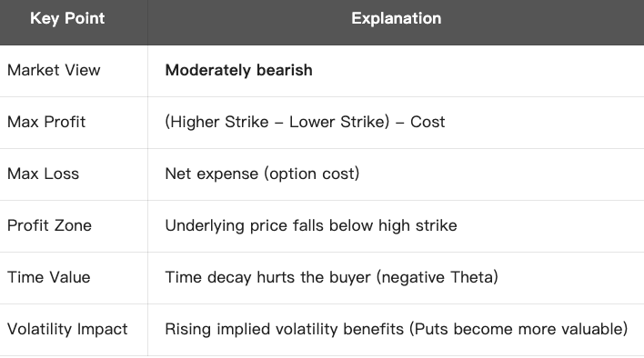This screenshot has height=358, width=644.
Task: Click the word Cost in Max Profit formula
Action: pyautogui.click(x=428, y=122)
